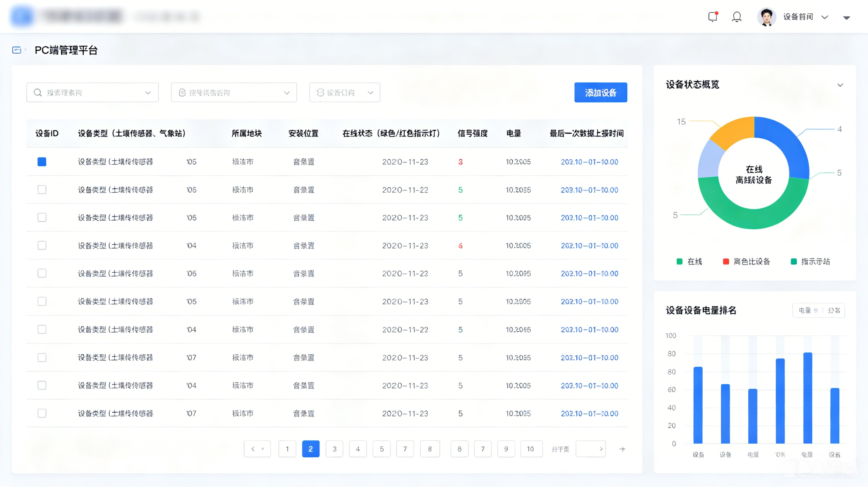The image size is (868, 487).
Task: Open the message icon with red dot
Action: 713,17
